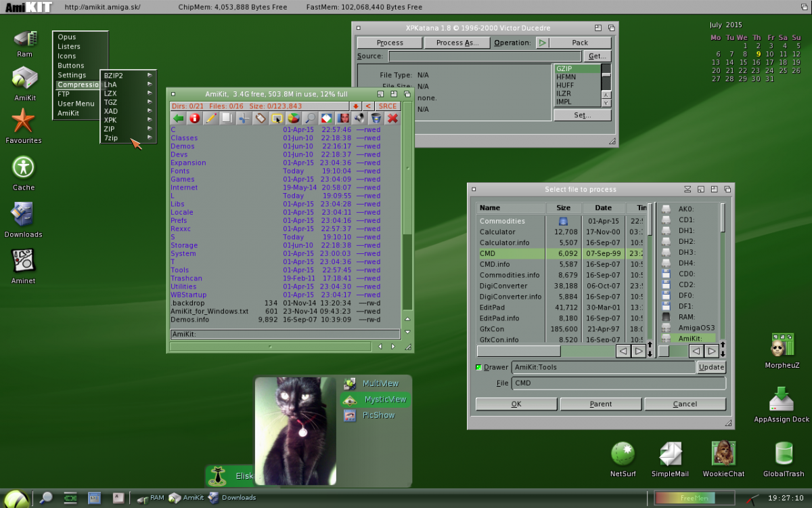Click the green back arrow in the AmiKit lister
The width and height of the screenshot is (812, 508).
point(179,119)
